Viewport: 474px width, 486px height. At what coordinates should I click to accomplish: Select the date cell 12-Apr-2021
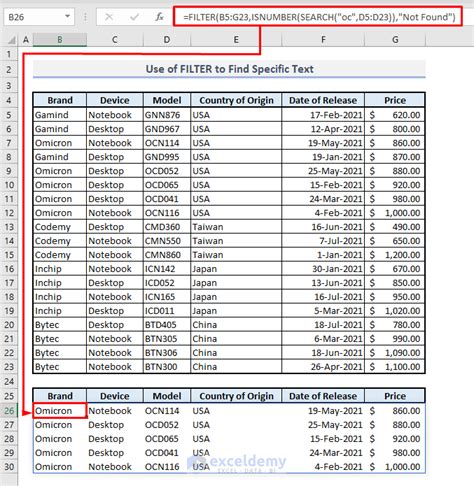click(323, 129)
